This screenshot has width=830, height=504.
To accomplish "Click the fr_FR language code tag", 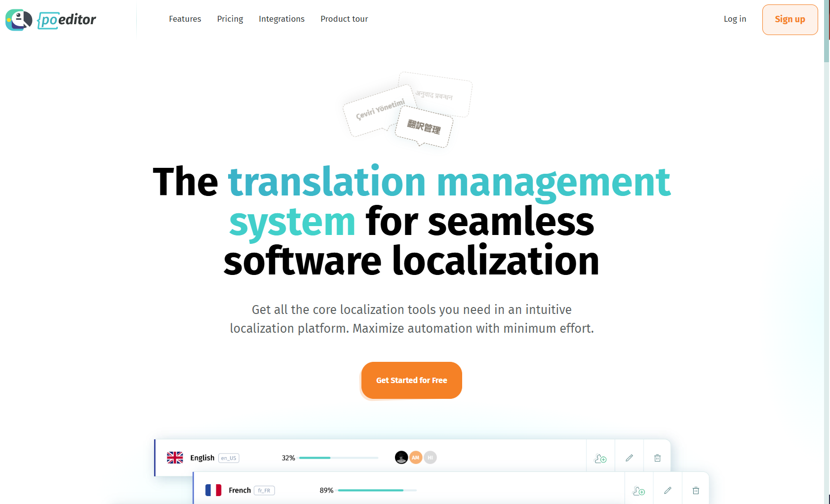I will (x=264, y=491).
